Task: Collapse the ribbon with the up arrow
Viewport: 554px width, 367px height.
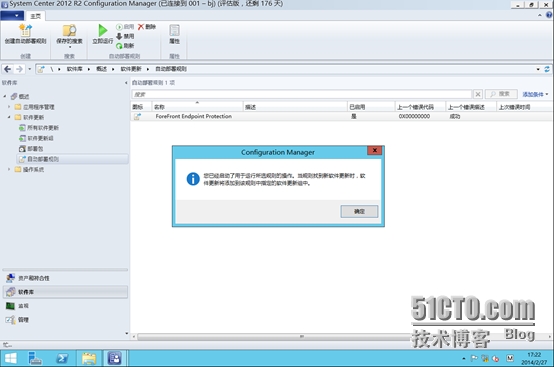Action: coord(540,15)
